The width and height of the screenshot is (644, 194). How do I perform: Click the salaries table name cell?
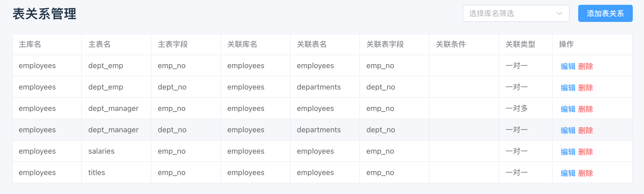pyautogui.click(x=101, y=151)
